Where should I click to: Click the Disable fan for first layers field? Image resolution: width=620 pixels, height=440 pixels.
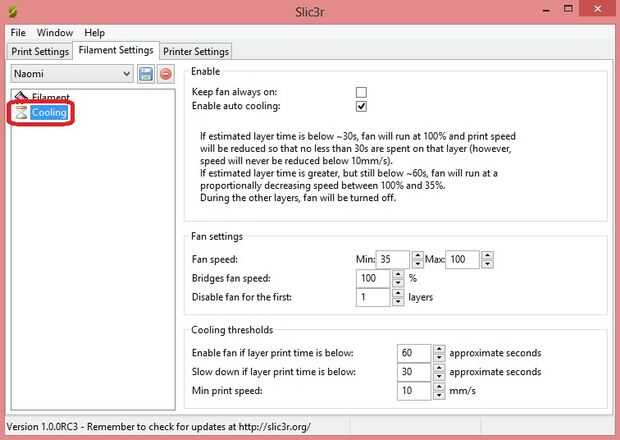pyautogui.click(x=373, y=297)
